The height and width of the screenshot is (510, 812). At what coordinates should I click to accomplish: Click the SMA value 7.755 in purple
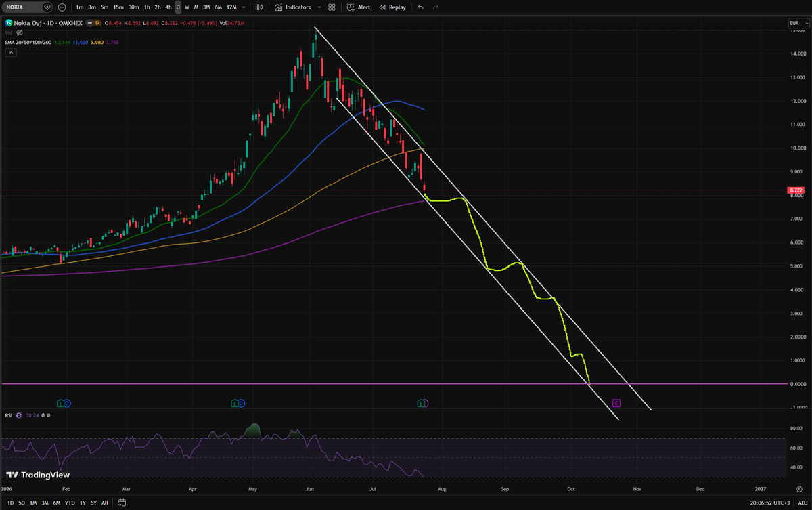click(x=112, y=41)
